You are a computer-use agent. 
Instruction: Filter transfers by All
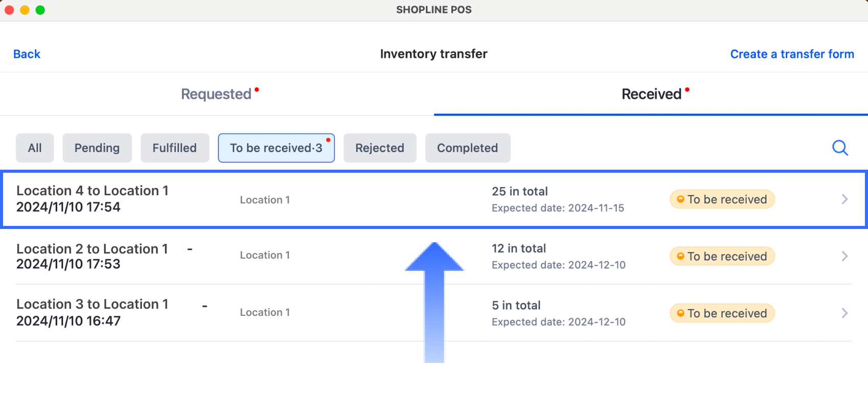click(x=35, y=148)
